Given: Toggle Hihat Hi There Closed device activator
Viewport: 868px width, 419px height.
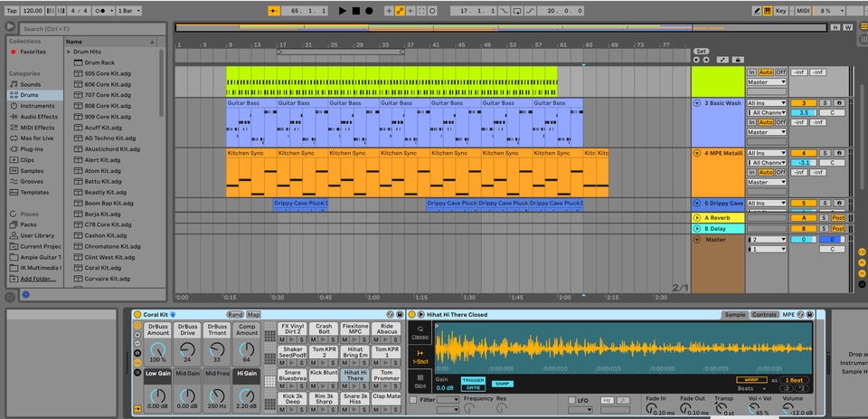Looking at the screenshot, I should click(412, 314).
